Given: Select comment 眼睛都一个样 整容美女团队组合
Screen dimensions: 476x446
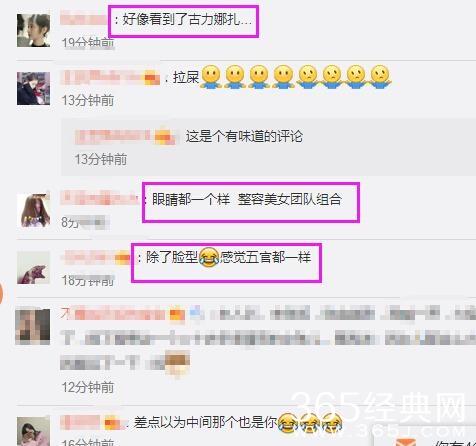Looking at the screenshot, I should [x=247, y=199].
